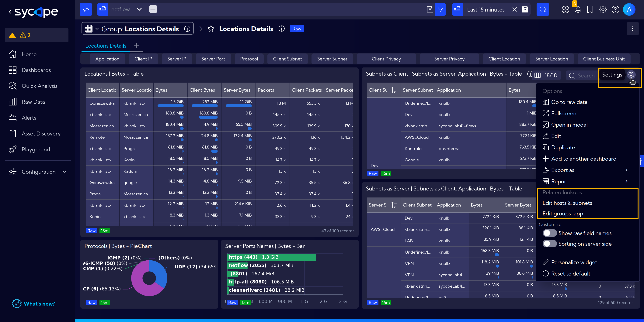Toggle Show raw field names switch
Viewport: 644px width, 322px height.
click(x=549, y=233)
